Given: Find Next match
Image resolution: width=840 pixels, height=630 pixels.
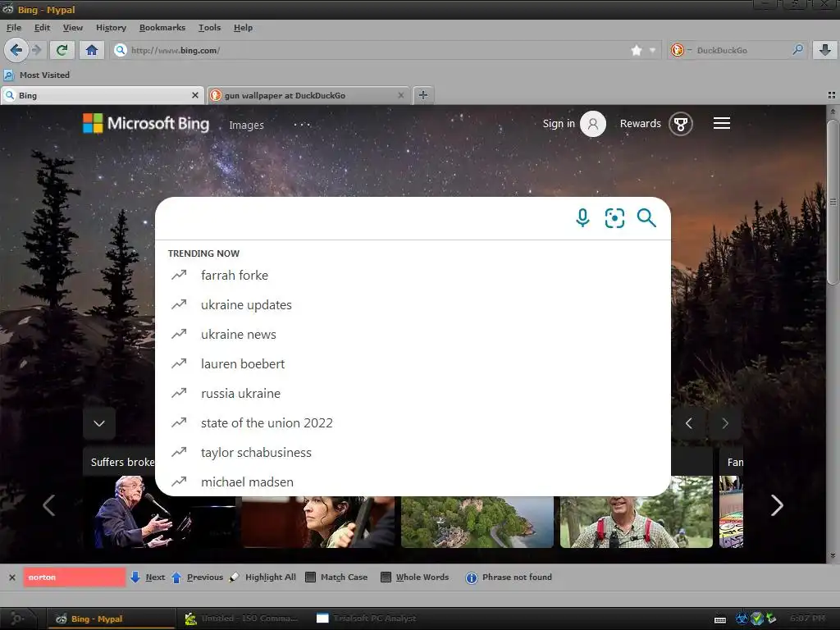Looking at the screenshot, I should pyautogui.click(x=148, y=577).
